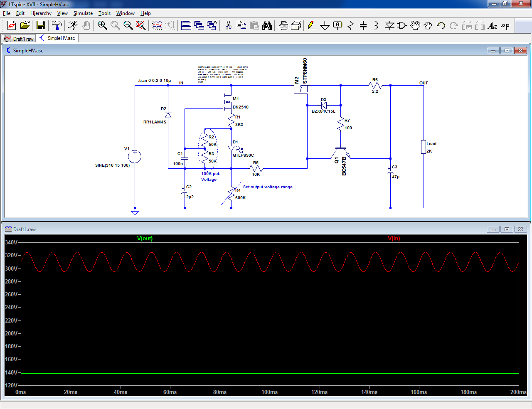The width and height of the screenshot is (532, 409).
Task: Select the Cut scissors tool
Action: (x=228, y=25)
